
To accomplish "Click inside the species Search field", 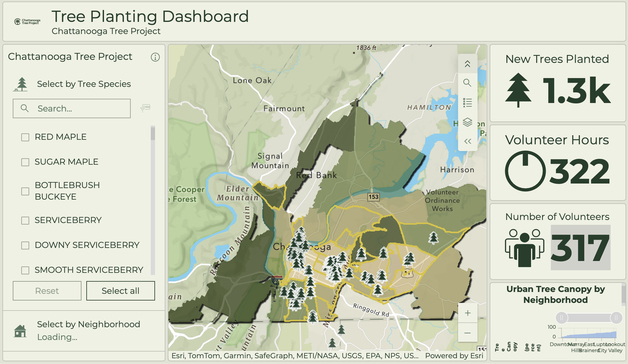I will [x=71, y=108].
